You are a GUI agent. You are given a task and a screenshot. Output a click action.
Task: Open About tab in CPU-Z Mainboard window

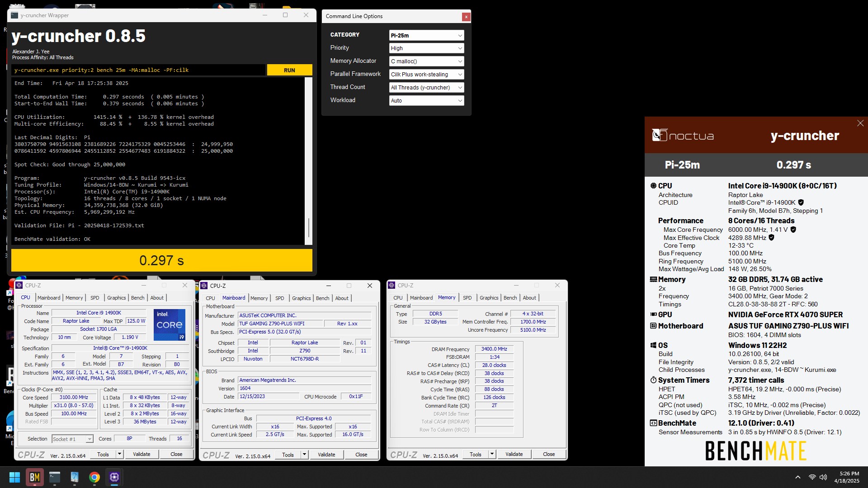click(342, 298)
